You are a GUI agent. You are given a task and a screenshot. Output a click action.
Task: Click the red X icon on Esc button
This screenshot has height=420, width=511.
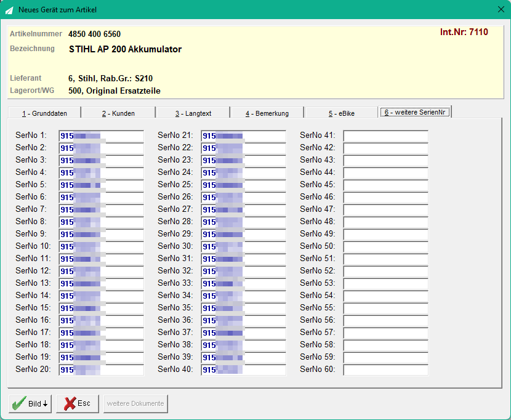70,403
